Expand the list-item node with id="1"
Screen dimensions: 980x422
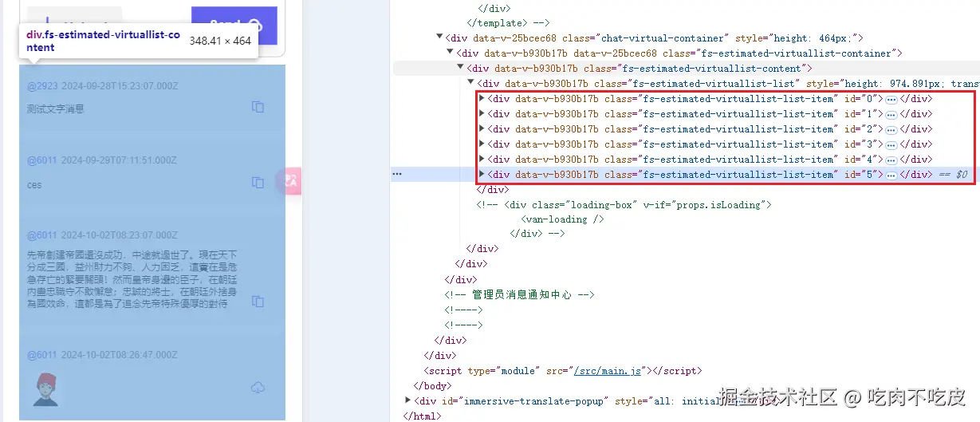tap(482, 114)
